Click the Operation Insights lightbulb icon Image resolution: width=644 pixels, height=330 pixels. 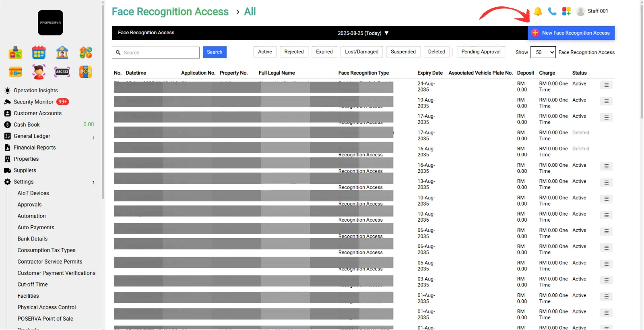click(7, 90)
